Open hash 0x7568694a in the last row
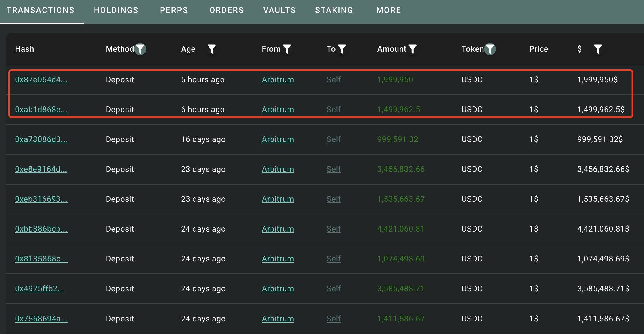 point(41,319)
